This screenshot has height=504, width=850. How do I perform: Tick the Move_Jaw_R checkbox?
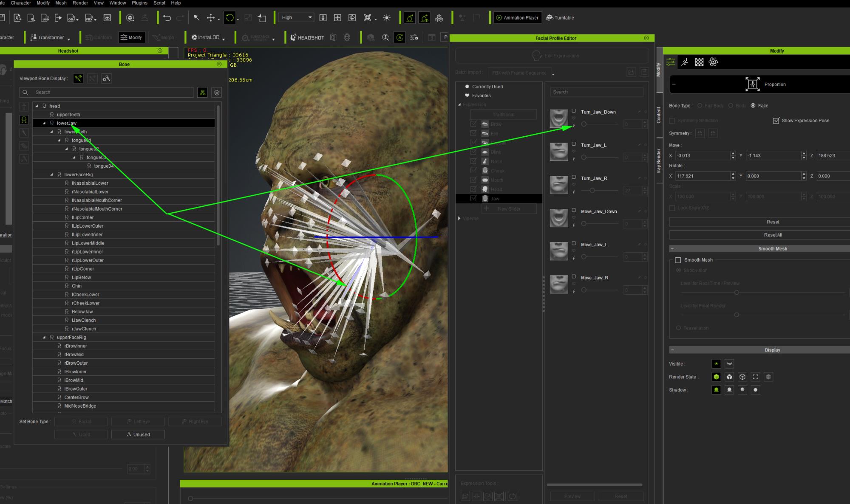tap(574, 276)
